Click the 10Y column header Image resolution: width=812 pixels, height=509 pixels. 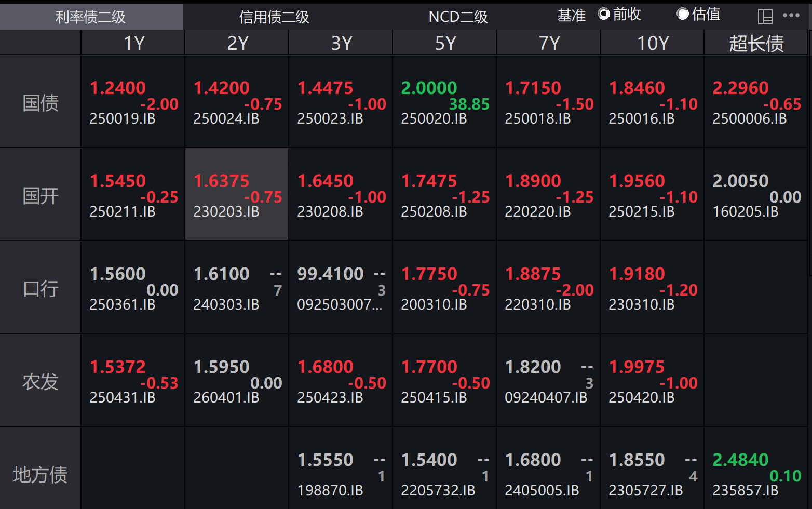(653, 43)
